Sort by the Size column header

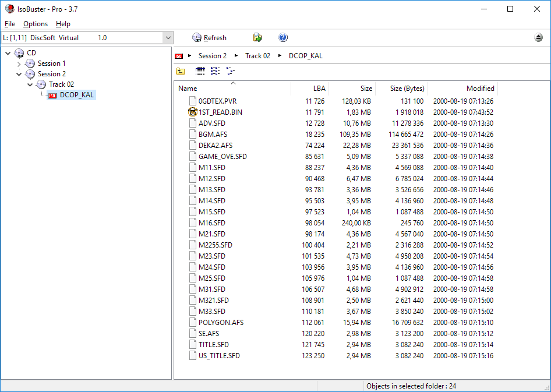[x=352, y=88]
